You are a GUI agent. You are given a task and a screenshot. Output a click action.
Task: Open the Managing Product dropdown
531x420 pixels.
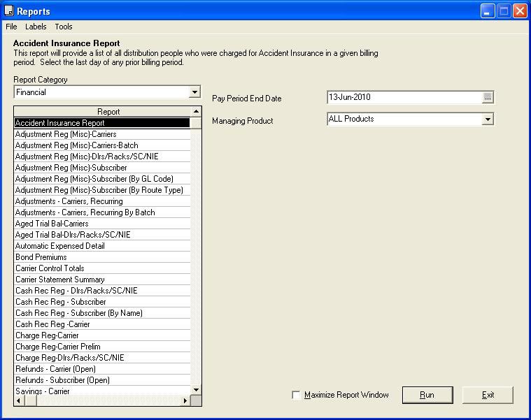point(488,120)
